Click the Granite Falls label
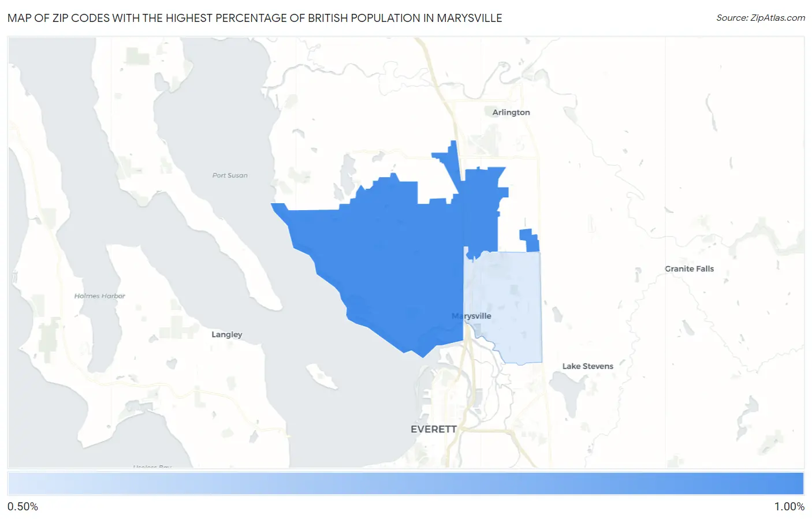812x519 pixels. pyautogui.click(x=689, y=268)
